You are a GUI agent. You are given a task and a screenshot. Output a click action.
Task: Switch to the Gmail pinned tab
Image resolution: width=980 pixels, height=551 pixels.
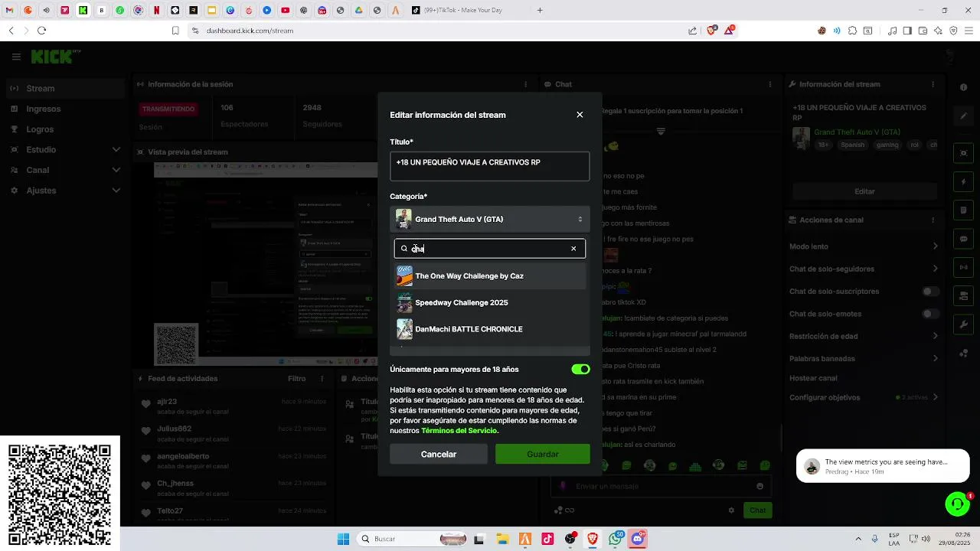(x=9, y=11)
